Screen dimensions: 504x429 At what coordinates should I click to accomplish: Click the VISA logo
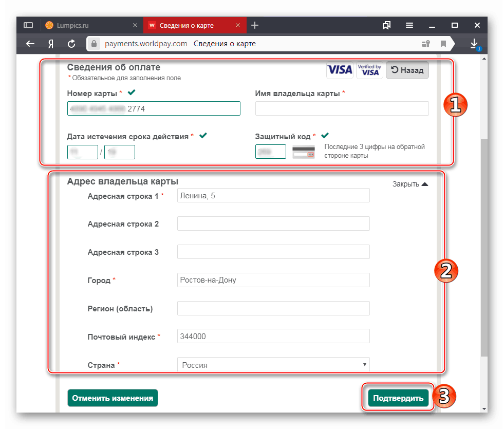pos(340,70)
